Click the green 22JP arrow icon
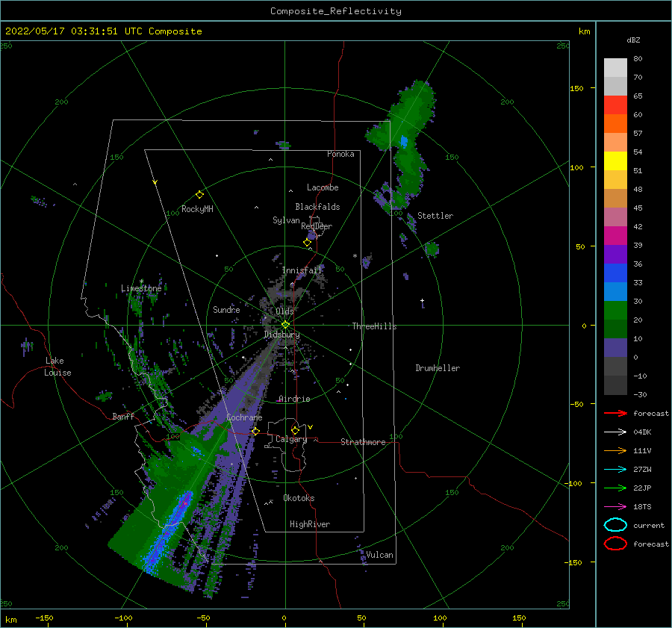The height and width of the screenshot is (628, 672). pos(615,488)
